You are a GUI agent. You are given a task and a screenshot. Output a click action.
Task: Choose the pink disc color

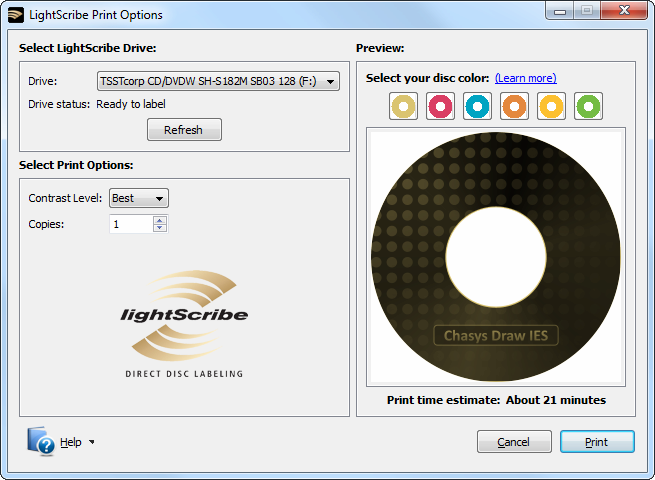[x=440, y=106]
